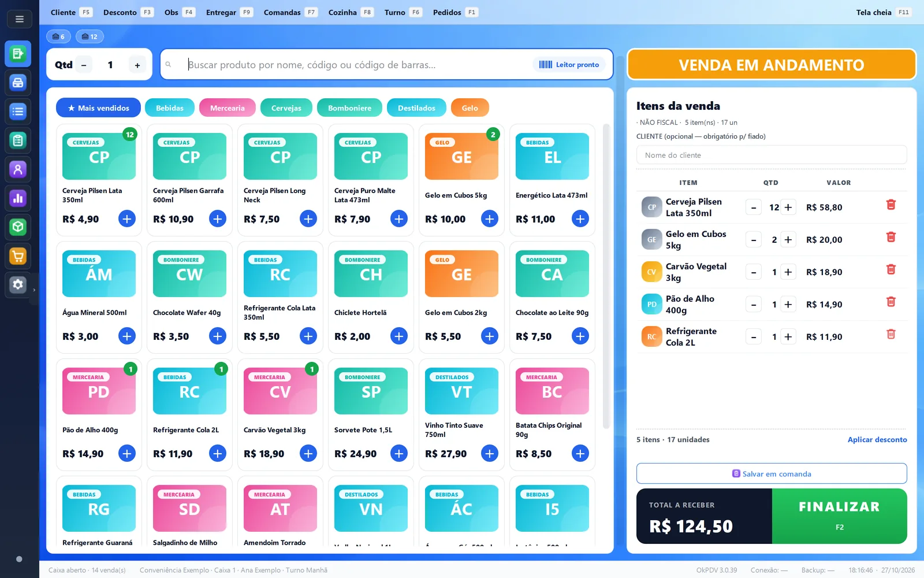Increase the Qtd quantity with plus
The image size is (924, 578).
pyautogui.click(x=137, y=65)
